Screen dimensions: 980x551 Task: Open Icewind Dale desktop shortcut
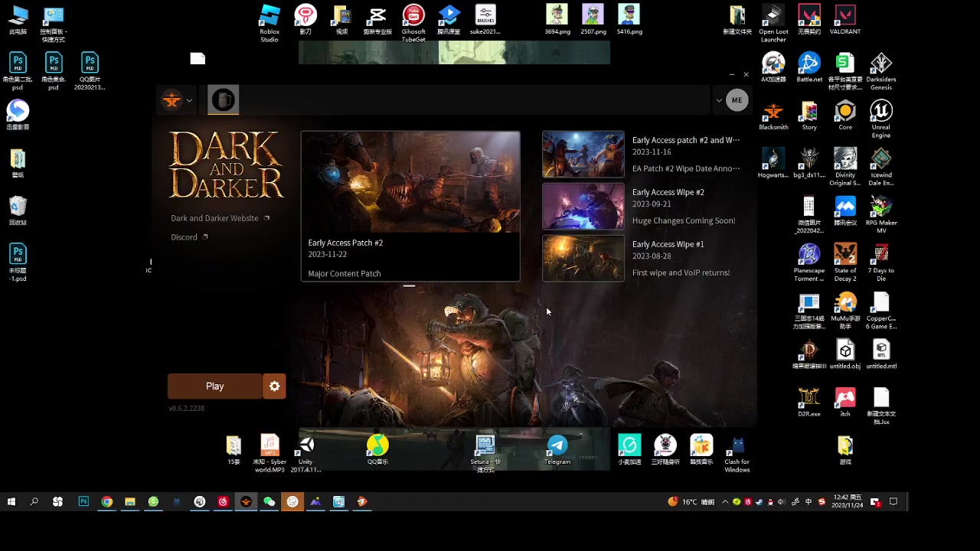(x=881, y=167)
